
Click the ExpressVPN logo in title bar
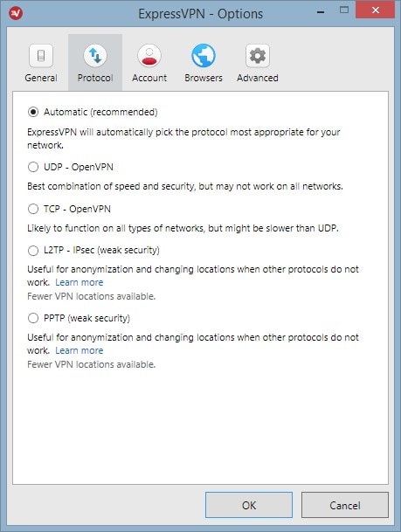(x=16, y=13)
